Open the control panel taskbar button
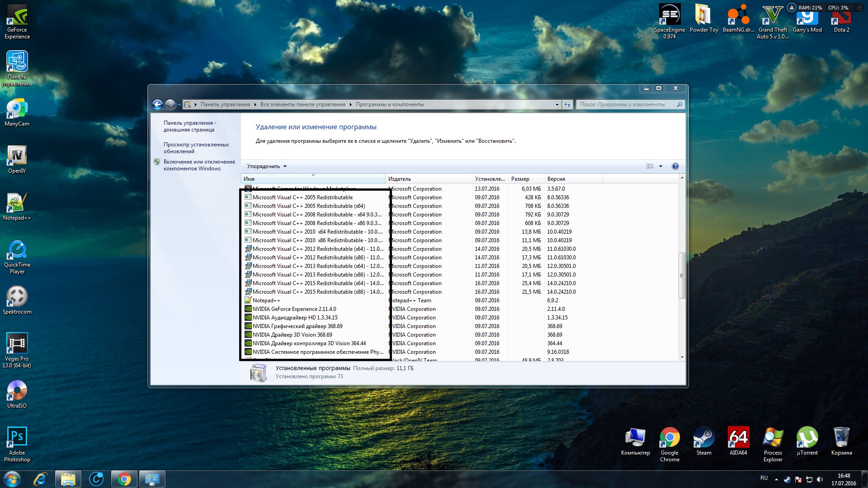The width and height of the screenshot is (868, 488). coord(152,479)
